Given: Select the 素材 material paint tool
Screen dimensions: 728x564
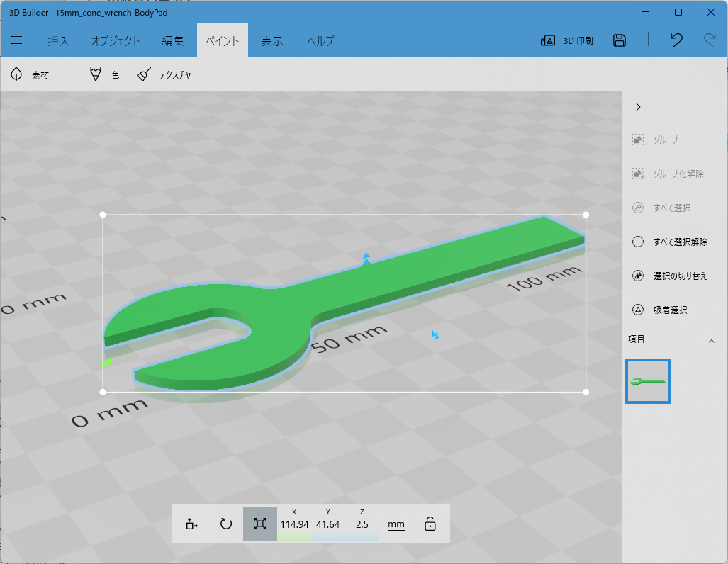Looking at the screenshot, I should pos(30,74).
